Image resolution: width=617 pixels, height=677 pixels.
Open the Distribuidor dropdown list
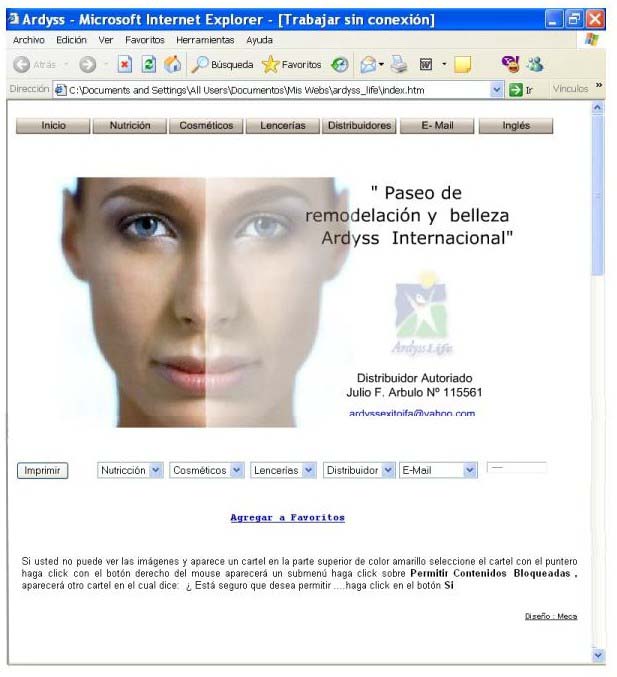359,470
